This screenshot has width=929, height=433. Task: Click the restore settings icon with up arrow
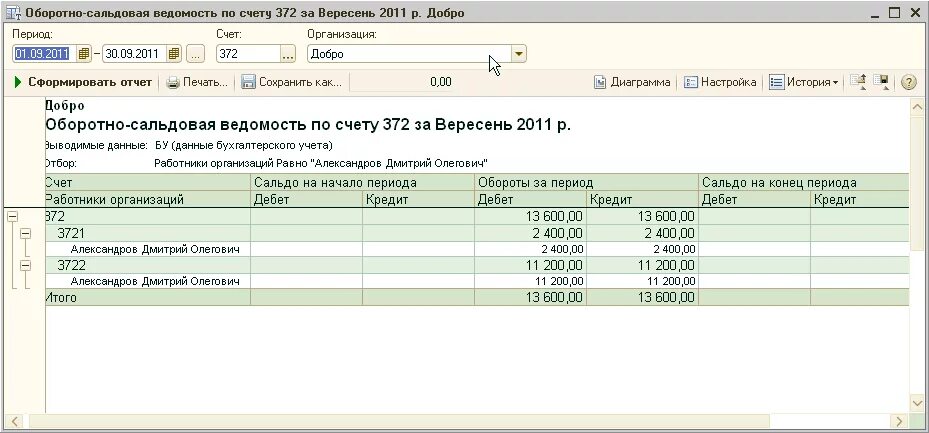coord(858,82)
